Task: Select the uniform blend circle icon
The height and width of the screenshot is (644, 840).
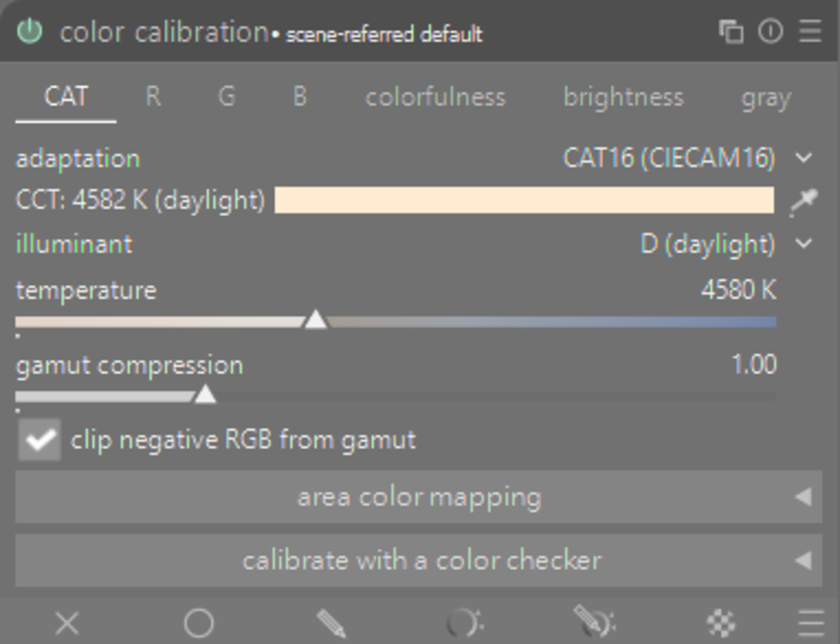Action: tap(199, 624)
